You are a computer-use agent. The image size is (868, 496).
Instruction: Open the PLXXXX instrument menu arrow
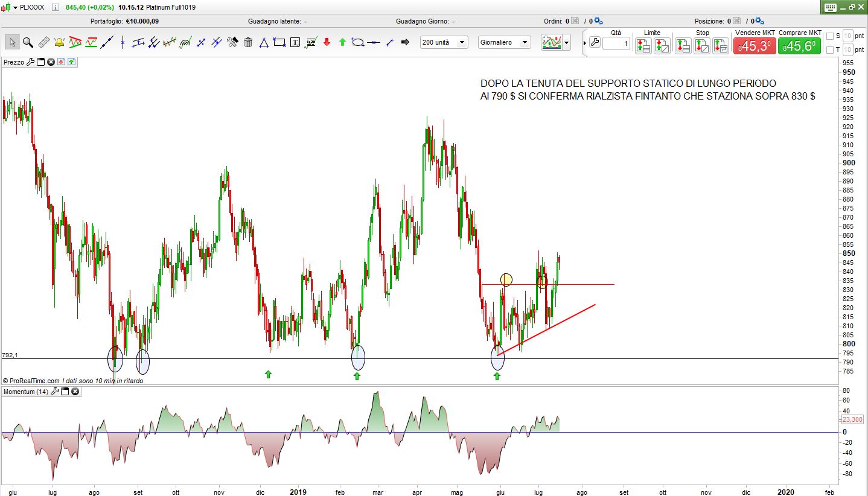coord(15,7)
